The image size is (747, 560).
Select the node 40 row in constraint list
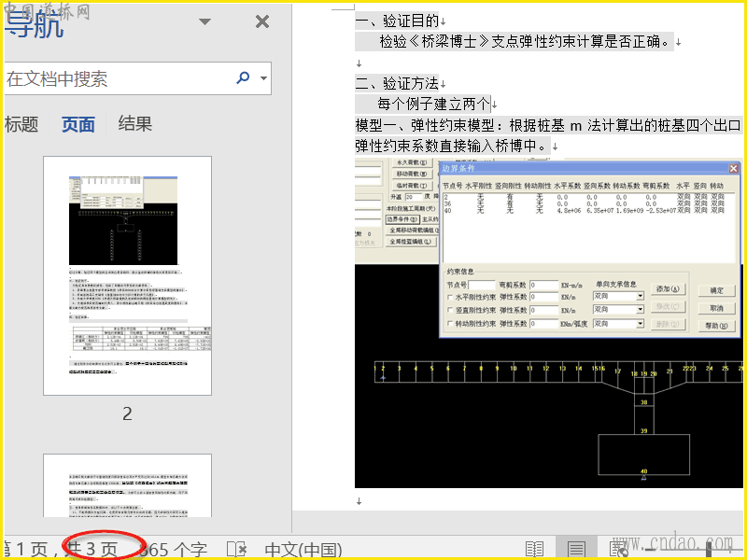click(x=585, y=211)
